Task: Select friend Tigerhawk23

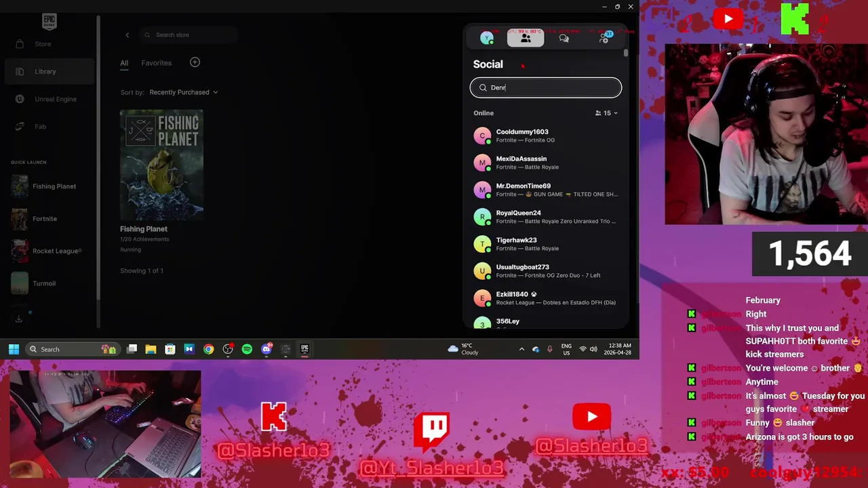Action: [x=546, y=244]
